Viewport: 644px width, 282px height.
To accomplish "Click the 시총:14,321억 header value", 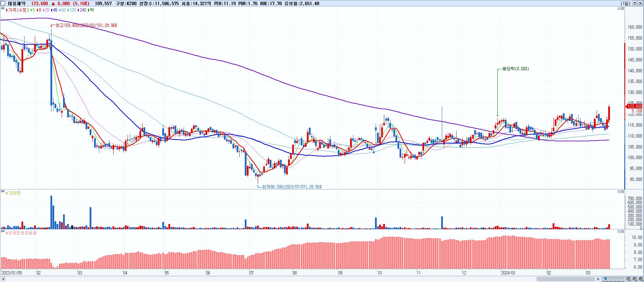I will click(196, 3).
